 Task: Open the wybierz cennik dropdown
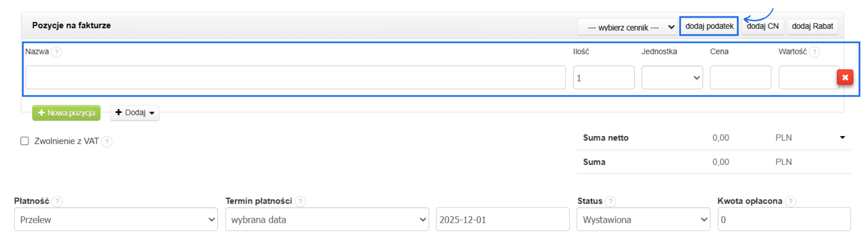(x=627, y=27)
